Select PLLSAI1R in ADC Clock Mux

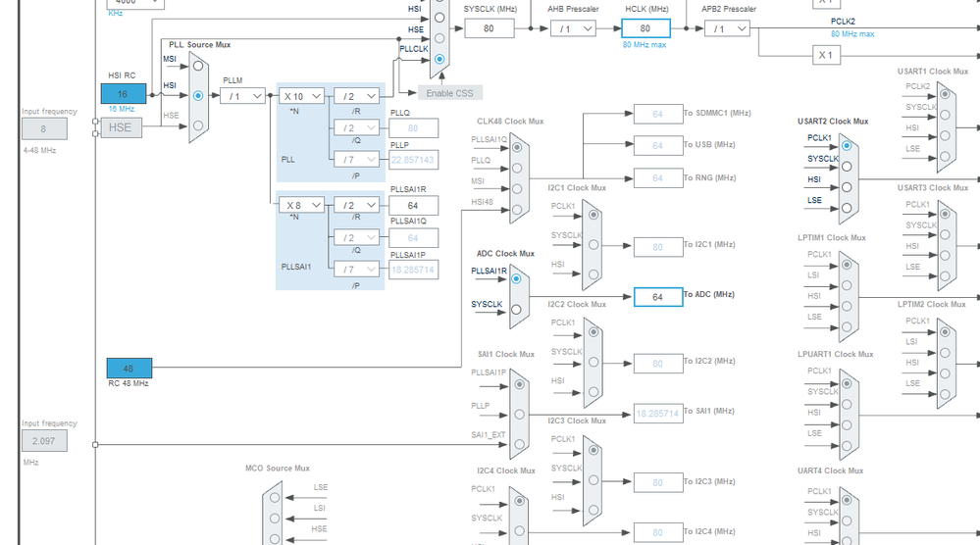[x=516, y=279]
